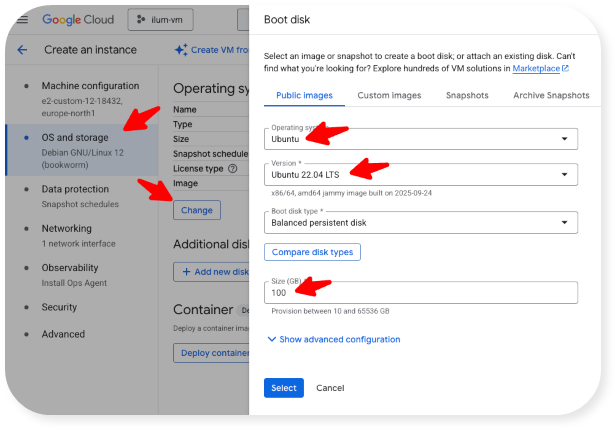Image resolution: width=615 pixels, height=433 pixels.
Task: Select Networking in the left sidebar
Action: click(x=66, y=228)
